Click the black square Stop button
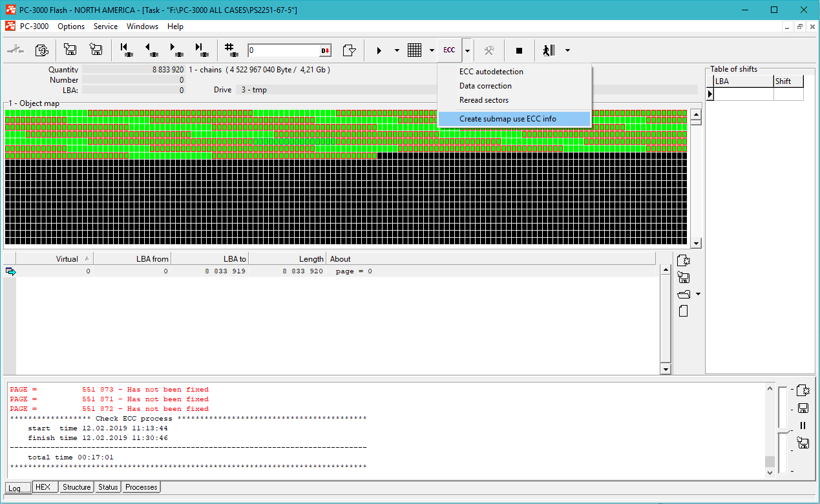This screenshot has height=504, width=820. 519,50
